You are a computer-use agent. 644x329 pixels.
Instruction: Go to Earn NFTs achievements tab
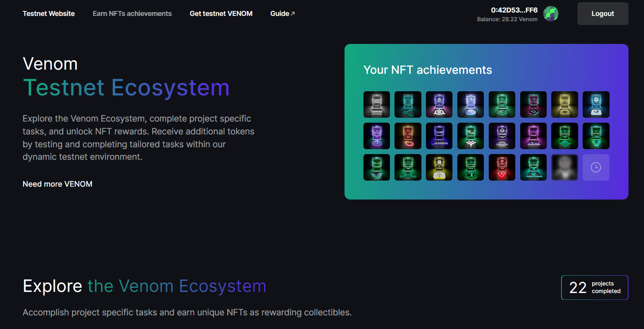[x=132, y=14]
